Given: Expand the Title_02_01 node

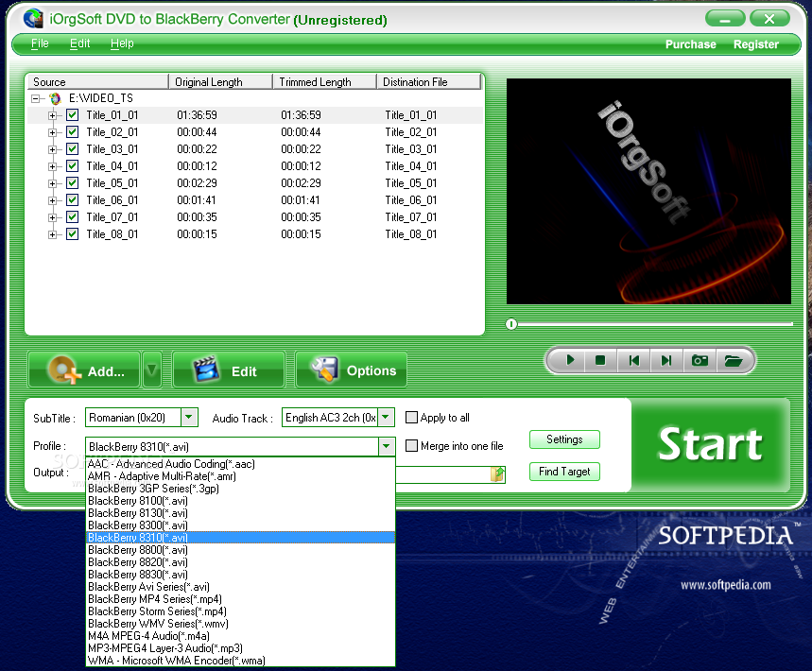Looking at the screenshot, I should point(52,132).
